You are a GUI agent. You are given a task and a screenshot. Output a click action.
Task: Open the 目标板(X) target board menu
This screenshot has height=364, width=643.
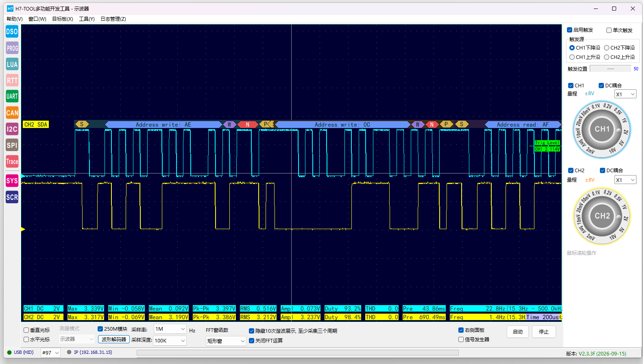point(63,19)
